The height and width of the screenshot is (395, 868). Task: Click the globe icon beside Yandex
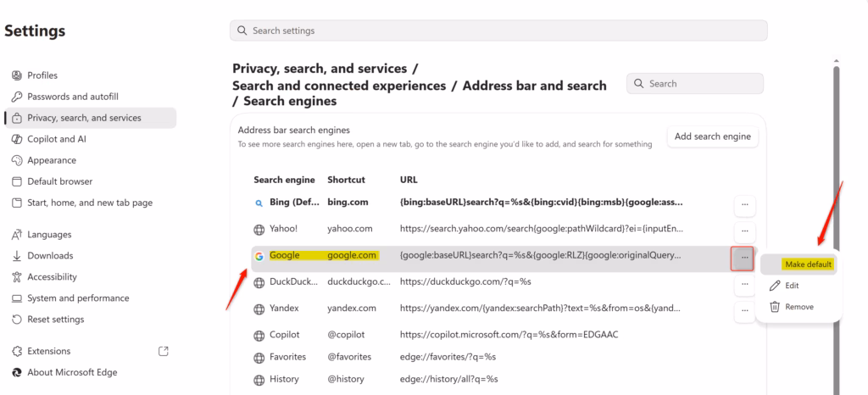pyautogui.click(x=259, y=309)
